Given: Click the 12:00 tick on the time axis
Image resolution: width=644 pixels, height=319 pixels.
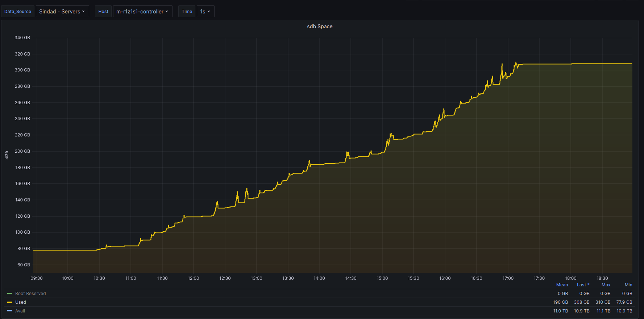Looking at the screenshot, I should coord(194,278).
